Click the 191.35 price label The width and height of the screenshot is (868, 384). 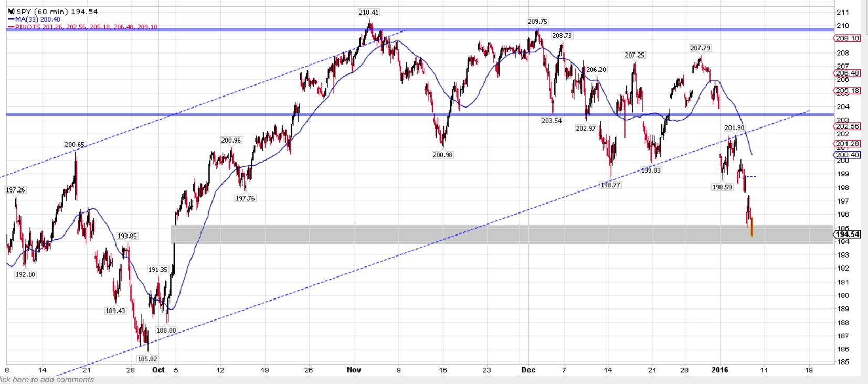pos(158,270)
